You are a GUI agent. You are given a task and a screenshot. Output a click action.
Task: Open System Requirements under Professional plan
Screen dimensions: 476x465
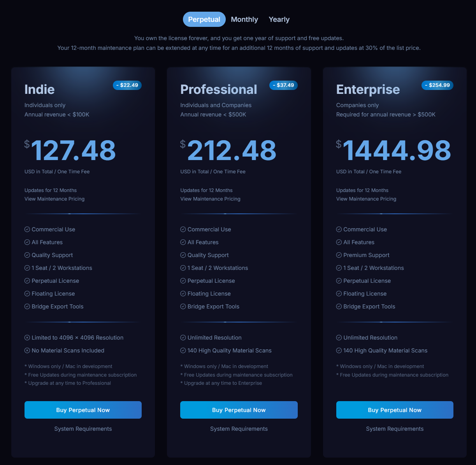click(x=239, y=429)
